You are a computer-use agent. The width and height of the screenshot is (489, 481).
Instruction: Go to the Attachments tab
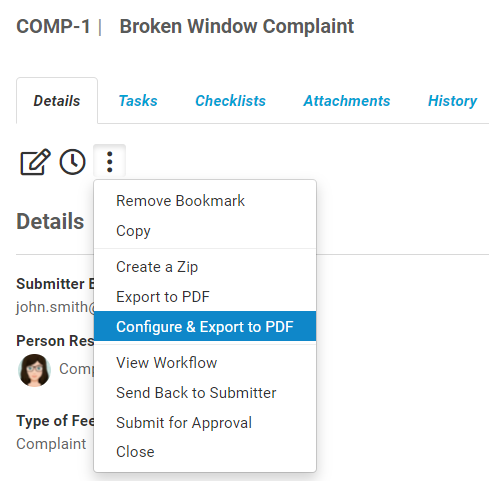tap(347, 101)
